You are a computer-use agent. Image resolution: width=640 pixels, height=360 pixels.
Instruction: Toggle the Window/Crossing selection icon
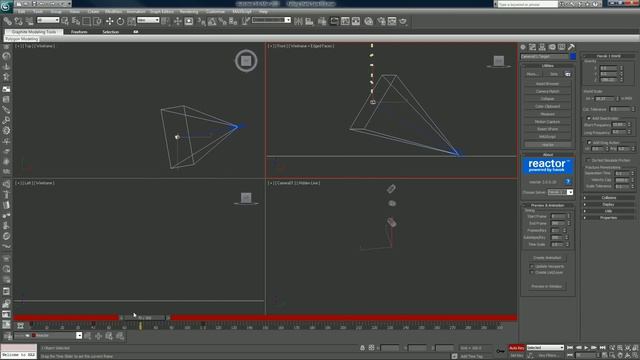click(98, 21)
